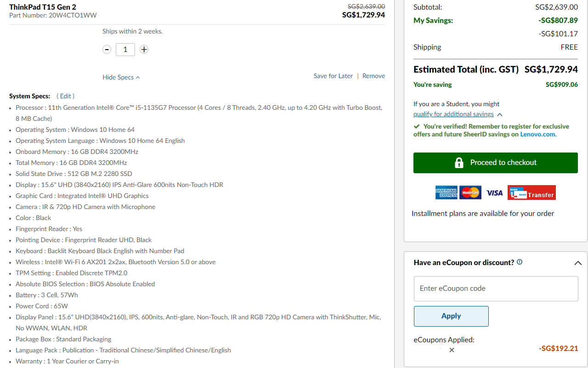Remove applied eCoupon with X icon
The height and width of the screenshot is (368, 588).
coord(452,350)
